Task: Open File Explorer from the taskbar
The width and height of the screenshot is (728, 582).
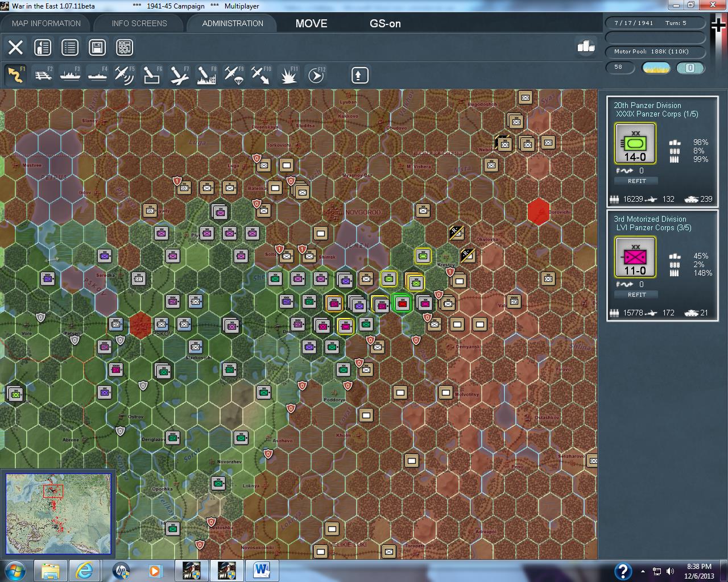Action: [x=51, y=570]
